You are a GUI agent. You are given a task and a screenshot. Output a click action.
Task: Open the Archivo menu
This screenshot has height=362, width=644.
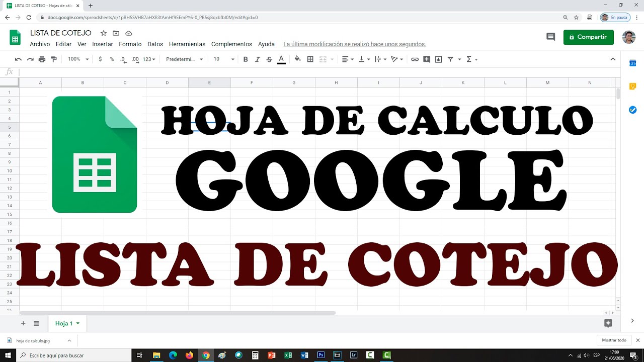pos(40,44)
